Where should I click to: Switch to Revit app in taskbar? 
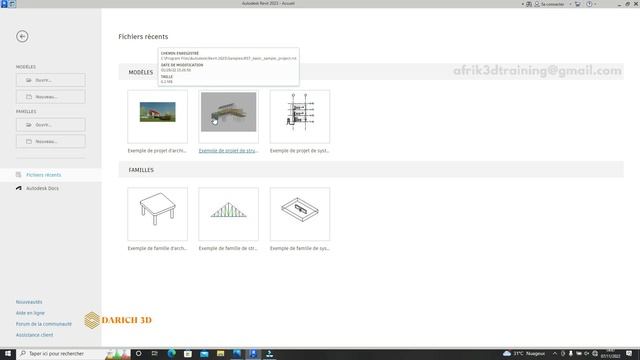click(x=253, y=353)
